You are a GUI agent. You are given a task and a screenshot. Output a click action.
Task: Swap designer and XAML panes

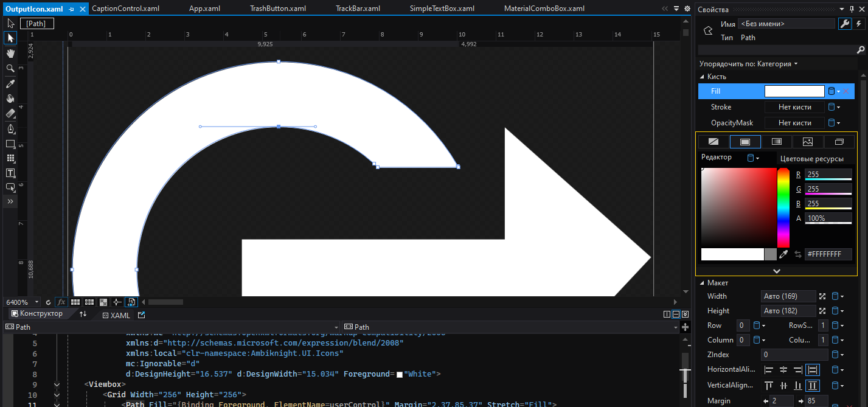[x=83, y=314]
